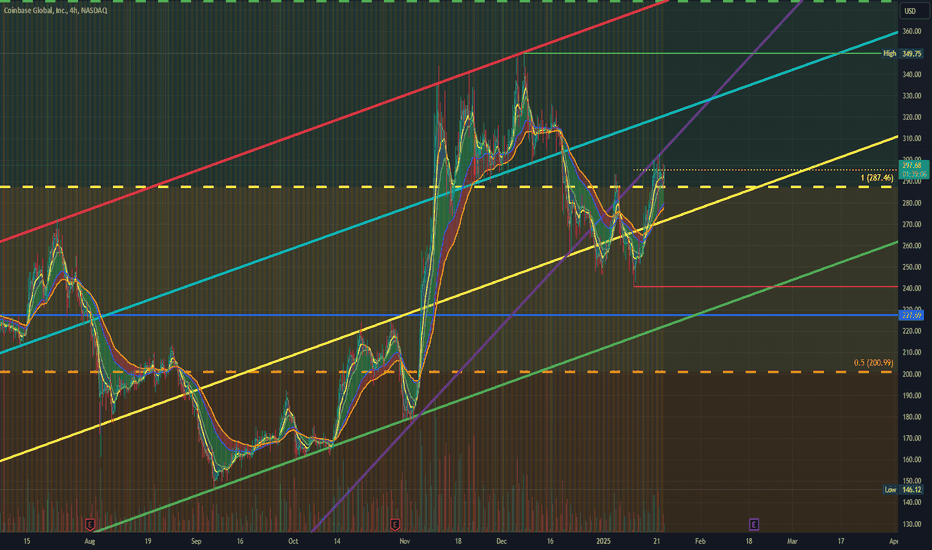Select the 0.5 (200.99) Fibonacci level label
Image resolution: width=932 pixels, height=550 pixels.
[x=873, y=363]
